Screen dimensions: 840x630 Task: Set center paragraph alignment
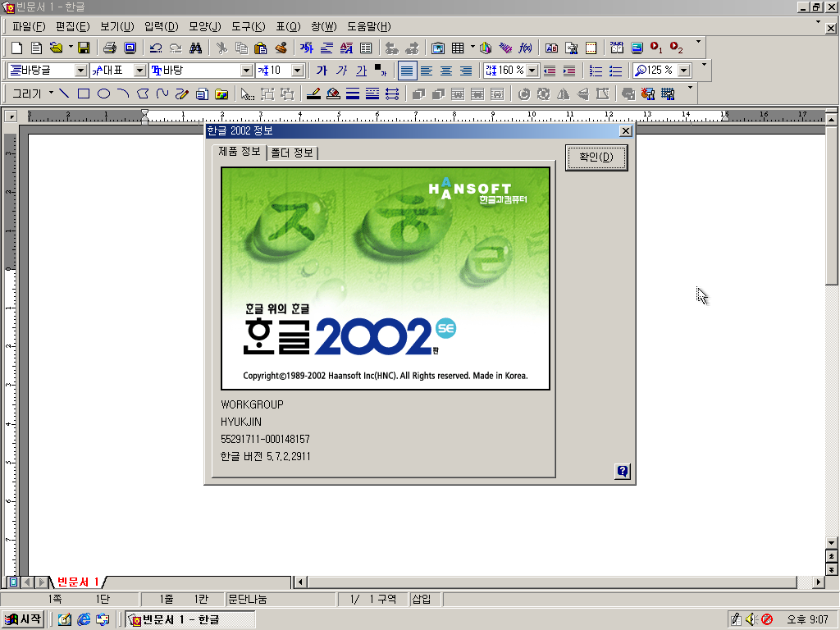point(446,71)
